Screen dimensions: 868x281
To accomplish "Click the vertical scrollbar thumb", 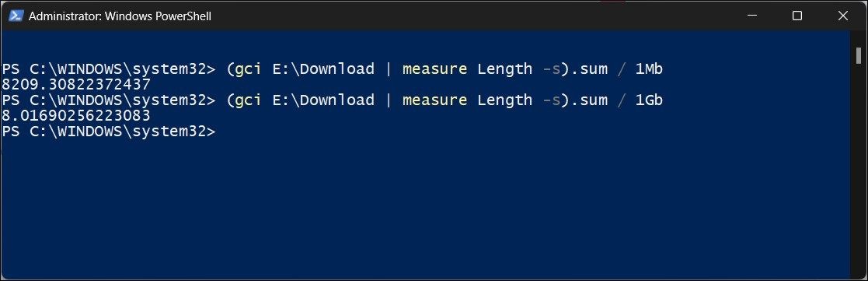I will tap(859, 55).
